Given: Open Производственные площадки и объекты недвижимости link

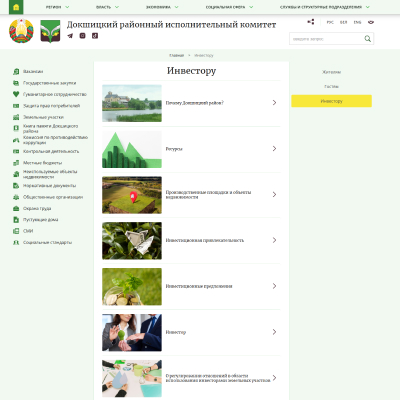Looking at the screenshot, I should point(208,195).
